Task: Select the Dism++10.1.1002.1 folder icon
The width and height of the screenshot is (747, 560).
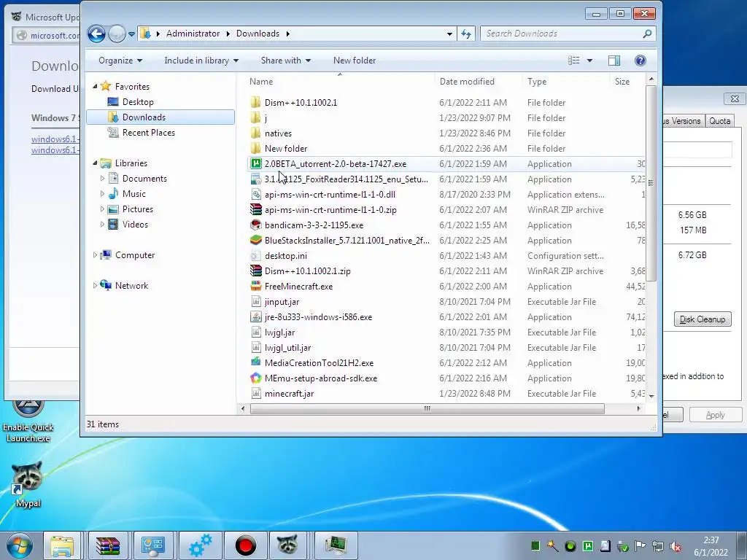Action: pyautogui.click(x=256, y=102)
